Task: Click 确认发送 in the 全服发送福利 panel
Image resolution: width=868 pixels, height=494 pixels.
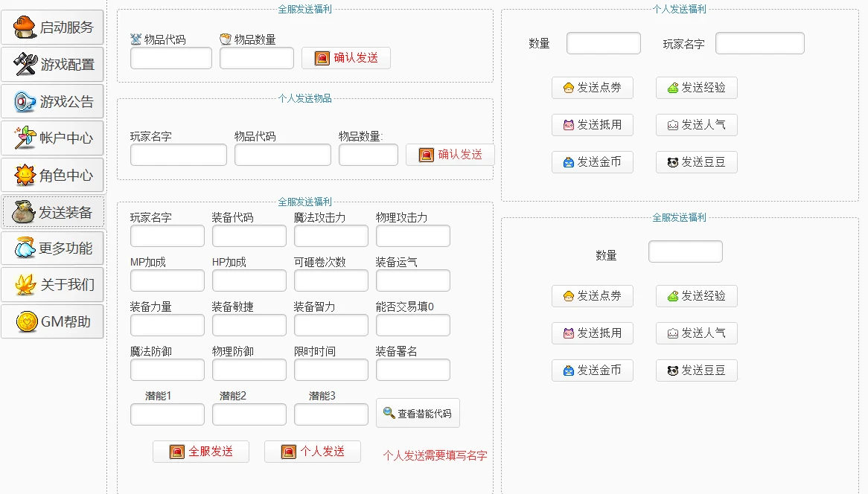Action: pyautogui.click(x=345, y=58)
